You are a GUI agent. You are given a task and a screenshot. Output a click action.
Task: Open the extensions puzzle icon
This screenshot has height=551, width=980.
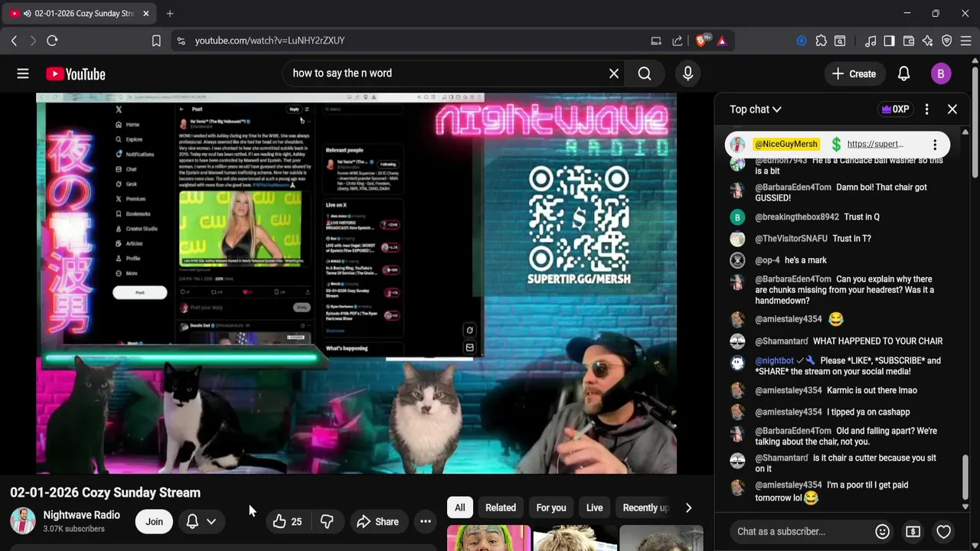(821, 41)
